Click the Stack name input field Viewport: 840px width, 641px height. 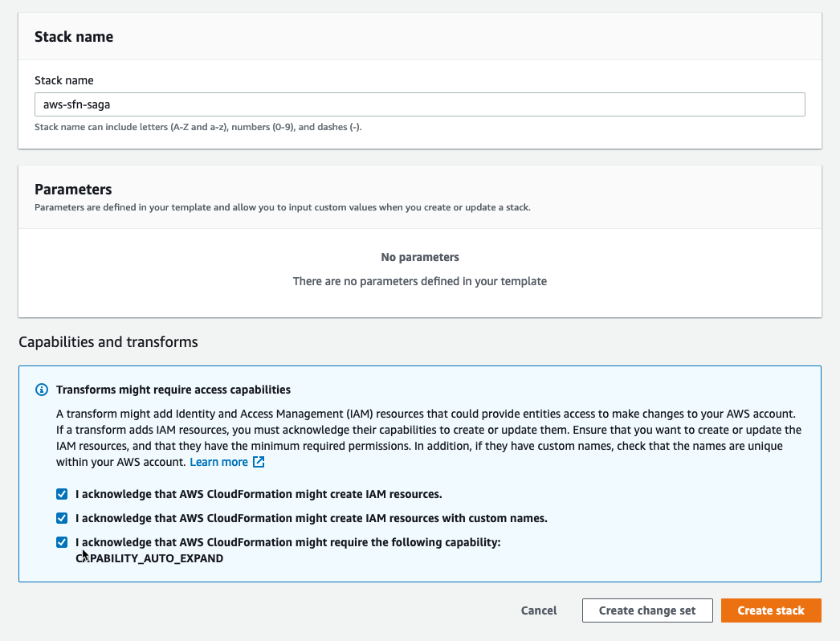pyautogui.click(x=419, y=104)
